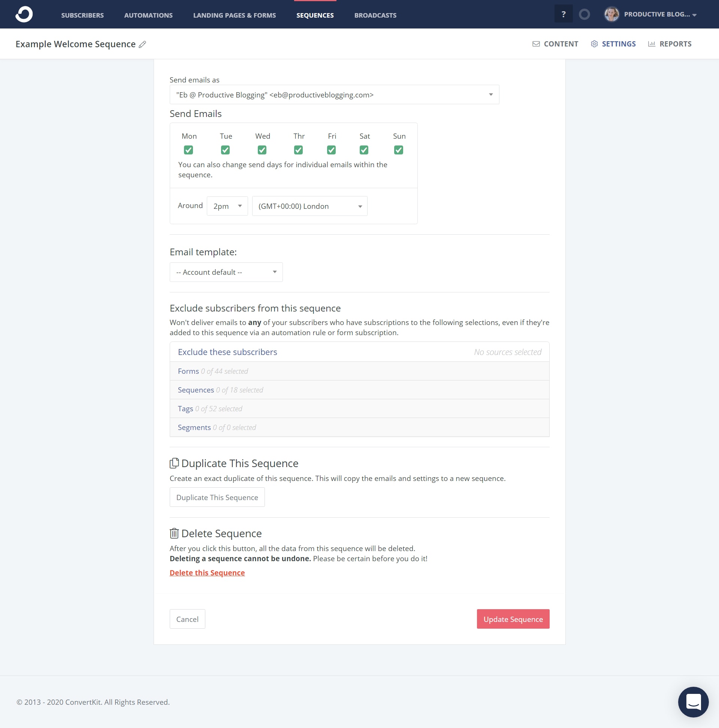Click the gear Settings icon
Screen dimensions: 719x728
point(594,44)
